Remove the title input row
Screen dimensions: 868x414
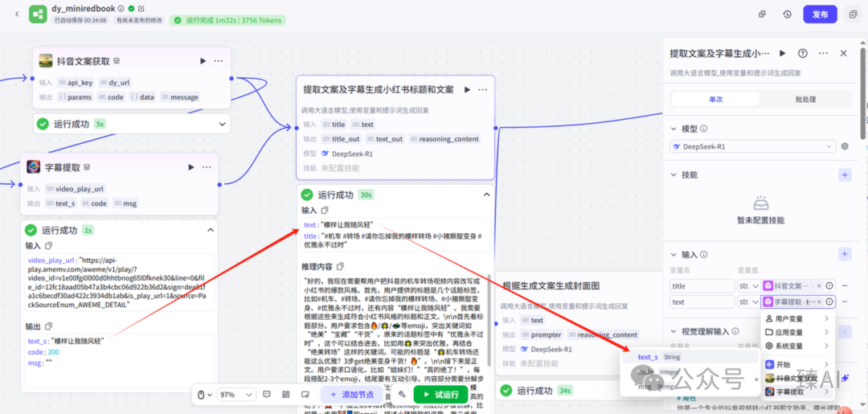tap(845, 286)
